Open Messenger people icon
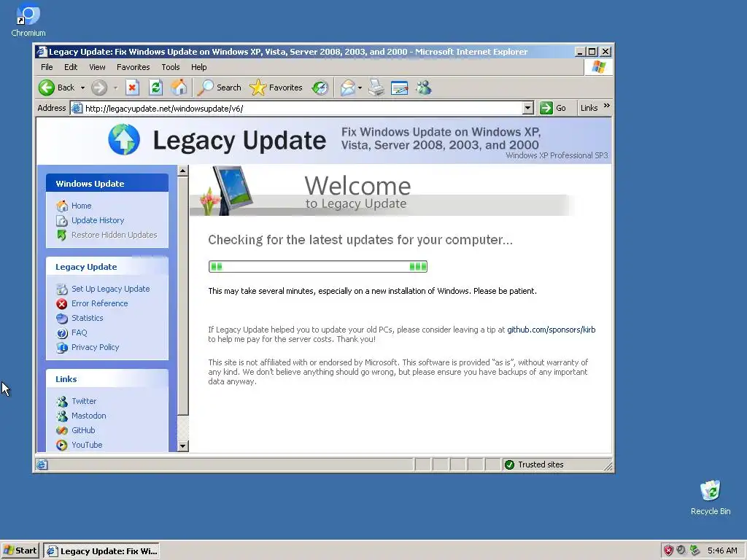 pyautogui.click(x=423, y=87)
